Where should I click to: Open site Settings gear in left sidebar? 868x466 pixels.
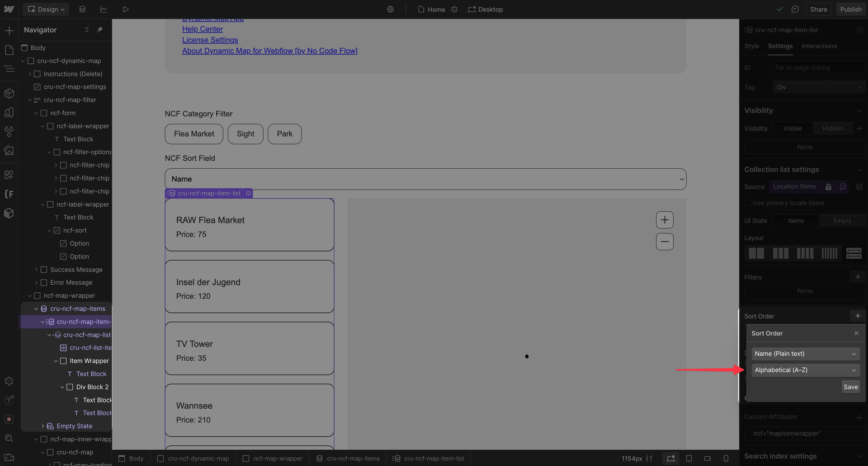tap(9, 381)
